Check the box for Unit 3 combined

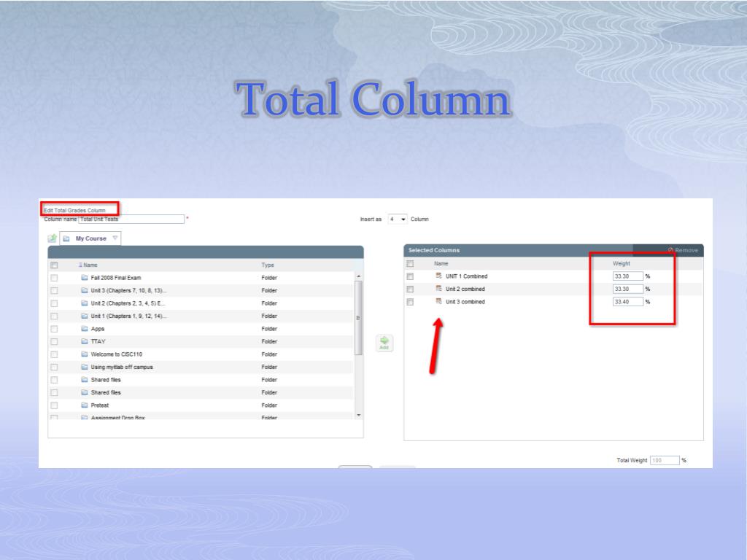click(410, 303)
